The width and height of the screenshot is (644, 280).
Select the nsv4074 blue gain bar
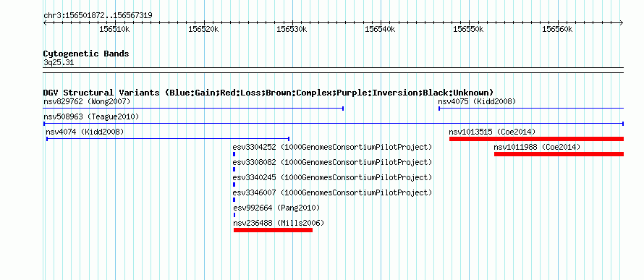pos(168,139)
